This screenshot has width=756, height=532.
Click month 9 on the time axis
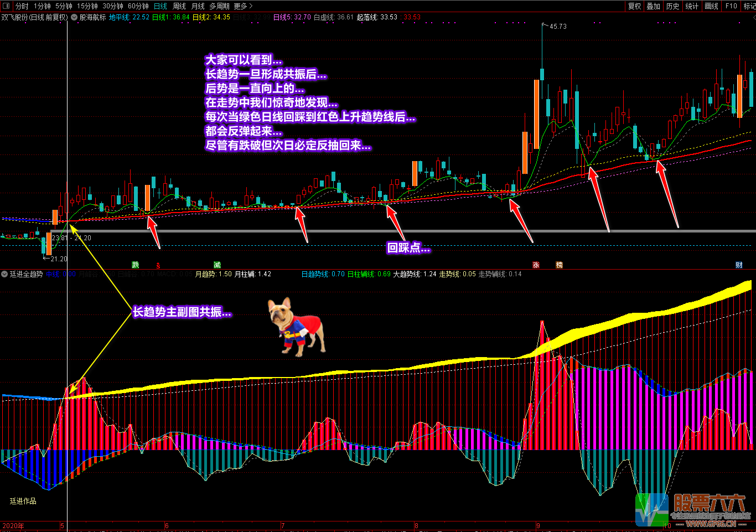click(538, 526)
